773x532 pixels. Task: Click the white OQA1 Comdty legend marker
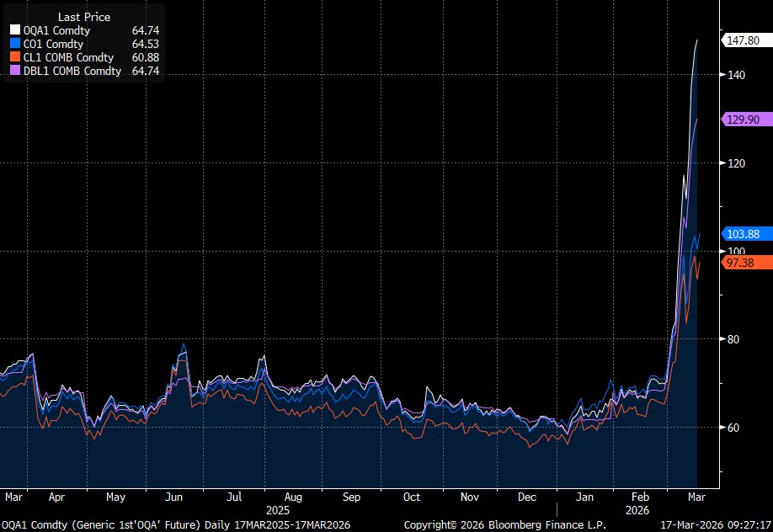pyautogui.click(x=14, y=30)
